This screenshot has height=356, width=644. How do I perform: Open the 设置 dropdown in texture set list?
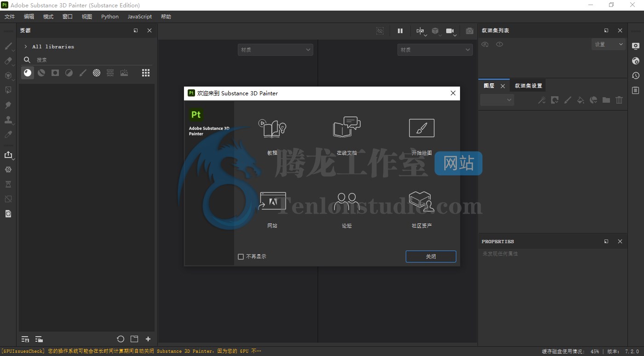[608, 44]
